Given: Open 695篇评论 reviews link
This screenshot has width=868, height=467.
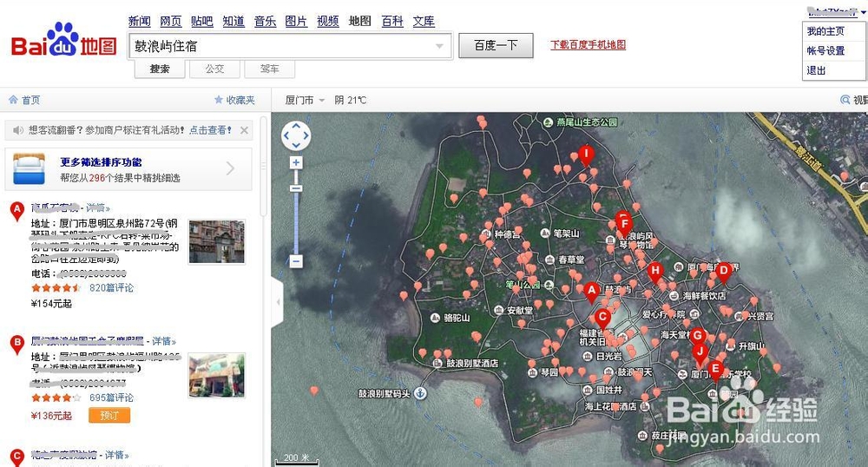Looking at the screenshot, I should [111, 398].
